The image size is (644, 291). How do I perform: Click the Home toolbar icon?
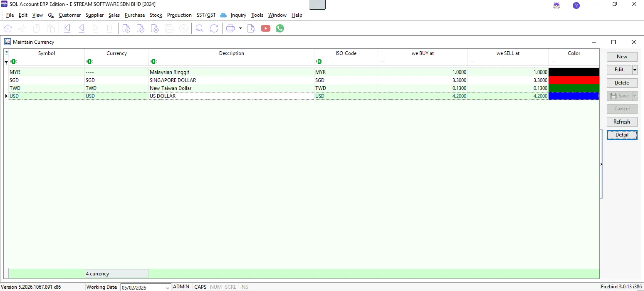pyautogui.click(x=8, y=28)
